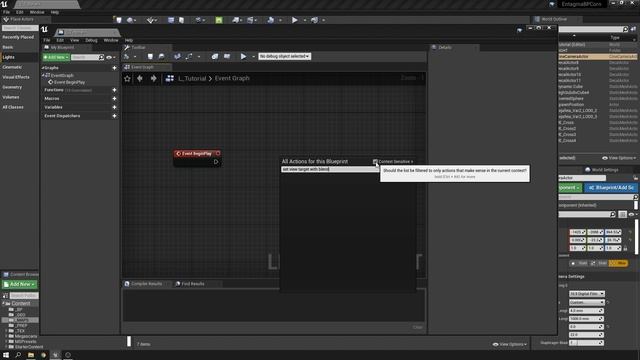The height and width of the screenshot is (360, 640).
Task: Select All Classes category in Place Actors
Action: (13, 107)
